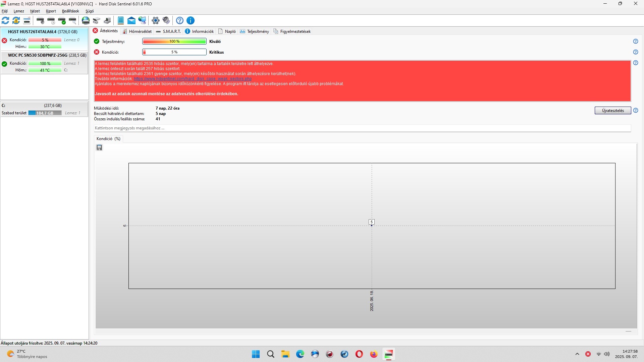
Task: Click the Kondíció 5% health bar
Action: (x=174, y=52)
